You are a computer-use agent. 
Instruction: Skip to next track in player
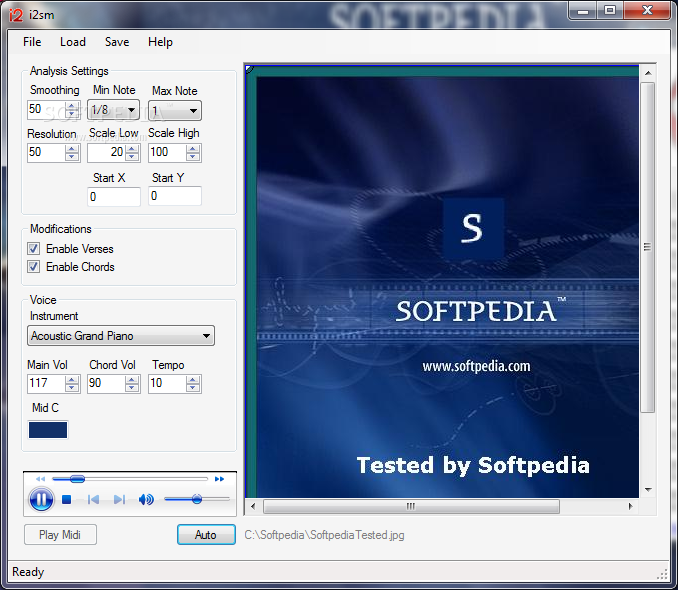(x=119, y=500)
